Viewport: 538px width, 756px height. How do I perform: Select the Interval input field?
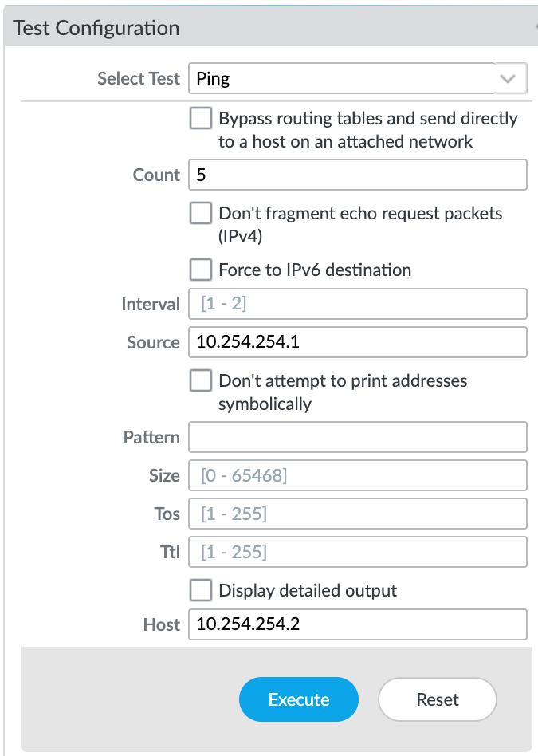[x=357, y=304]
